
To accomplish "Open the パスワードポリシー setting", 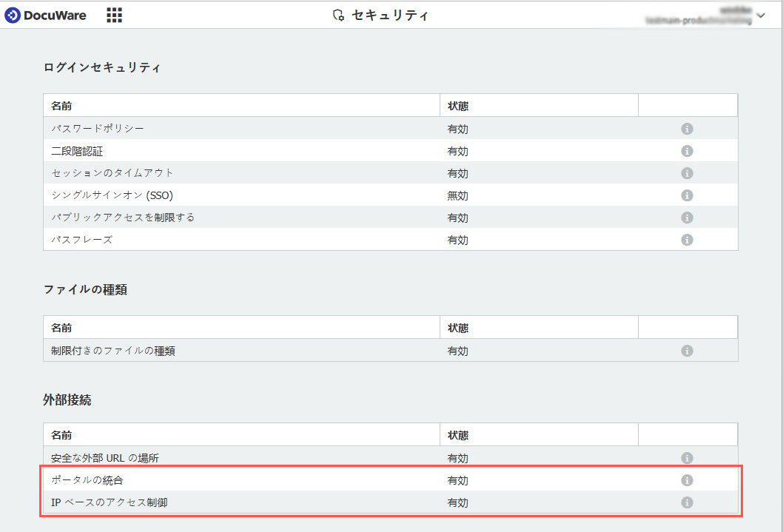I will (98, 129).
